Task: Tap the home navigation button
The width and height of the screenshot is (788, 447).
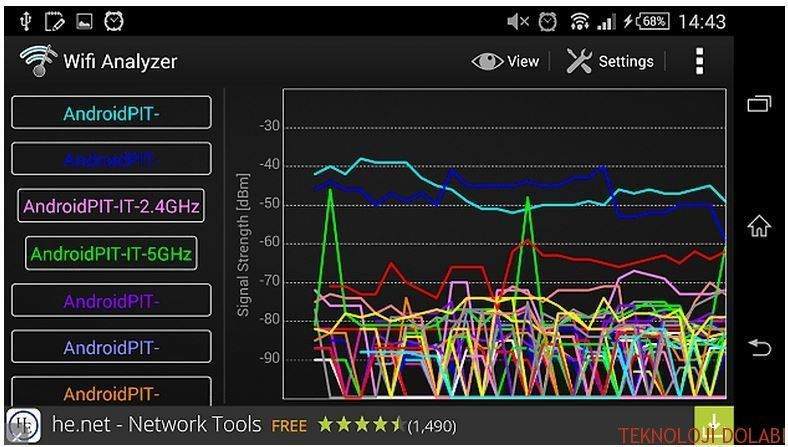Action: coord(759,226)
